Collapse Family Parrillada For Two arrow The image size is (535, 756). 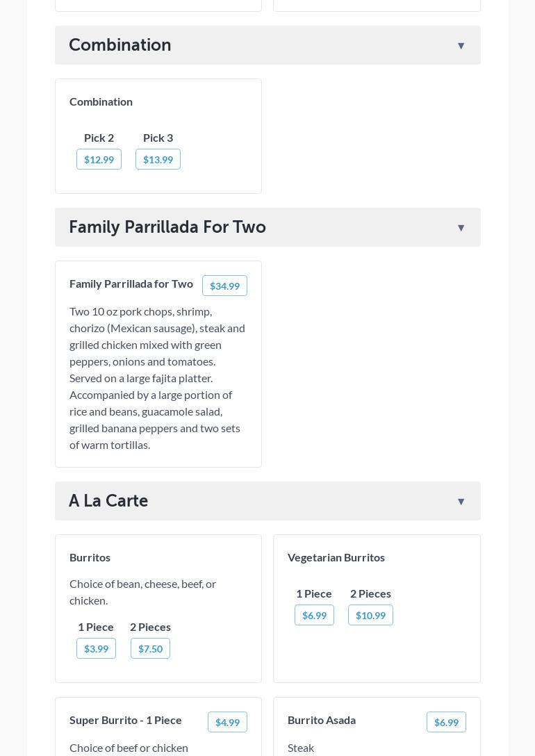click(461, 228)
